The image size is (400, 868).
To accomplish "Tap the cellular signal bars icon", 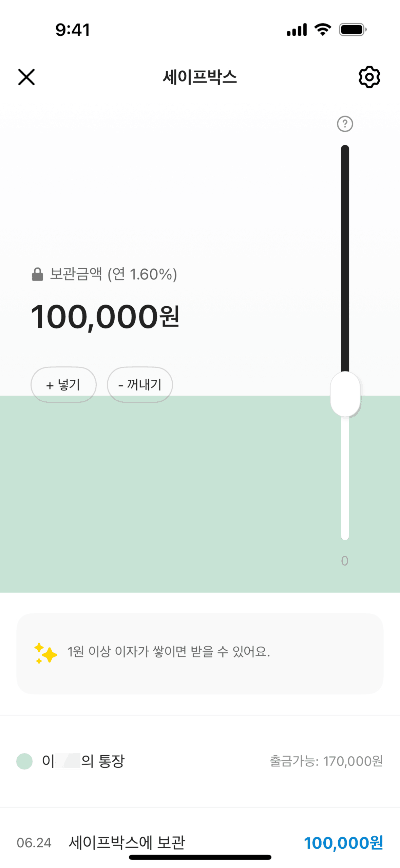I will pyautogui.click(x=297, y=30).
